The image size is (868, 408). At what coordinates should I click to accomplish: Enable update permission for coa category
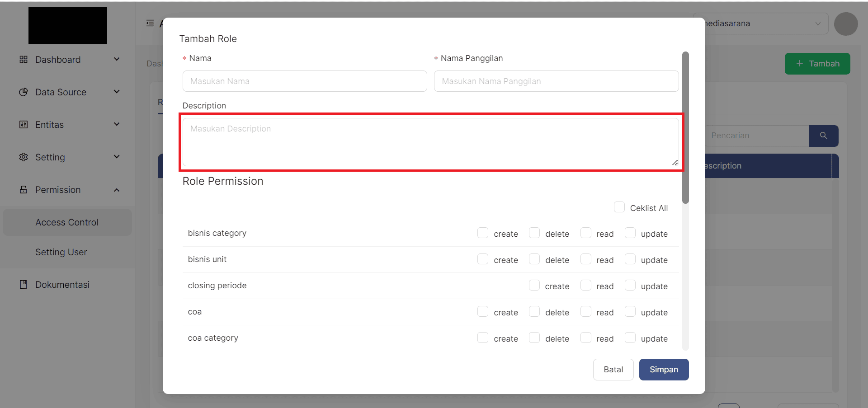click(630, 338)
